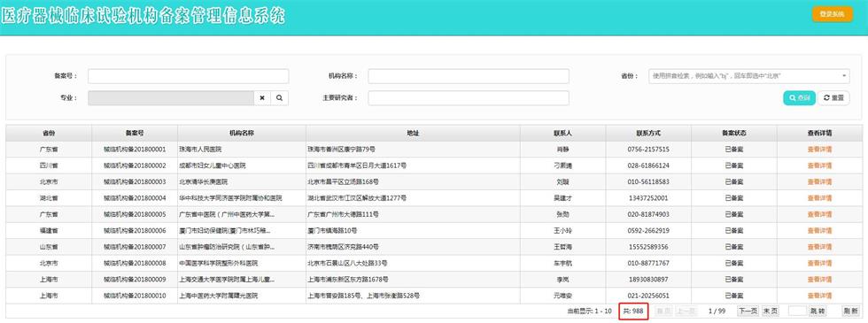The width and height of the screenshot is (868, 323).
Task: Click the page number jump input box
Action: pos(797,311)
